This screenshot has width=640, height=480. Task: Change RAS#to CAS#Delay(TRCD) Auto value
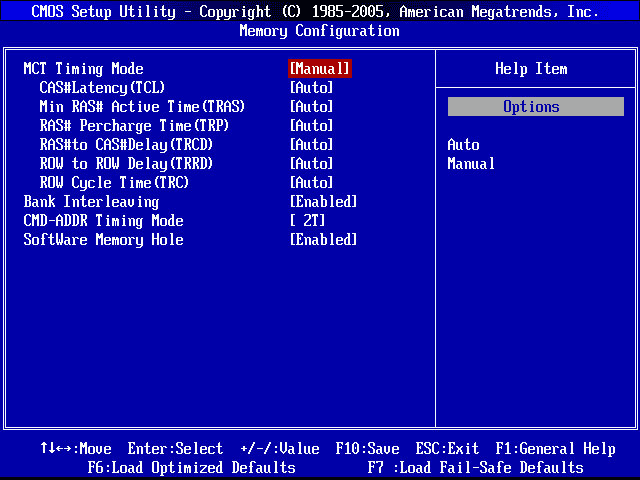coord(311,144)
